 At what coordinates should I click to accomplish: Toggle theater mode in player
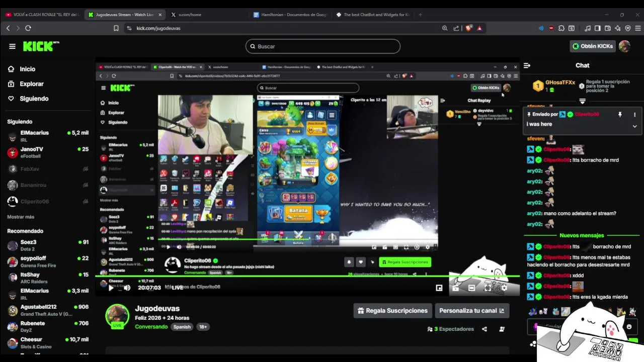tap(471, 288)
